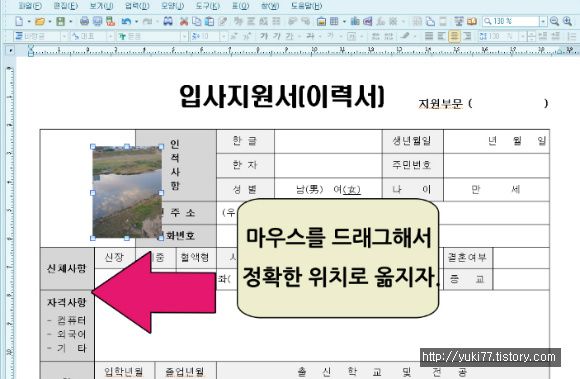Open the 편집(E) menu

pyautogui.click(x=66, y=6)
